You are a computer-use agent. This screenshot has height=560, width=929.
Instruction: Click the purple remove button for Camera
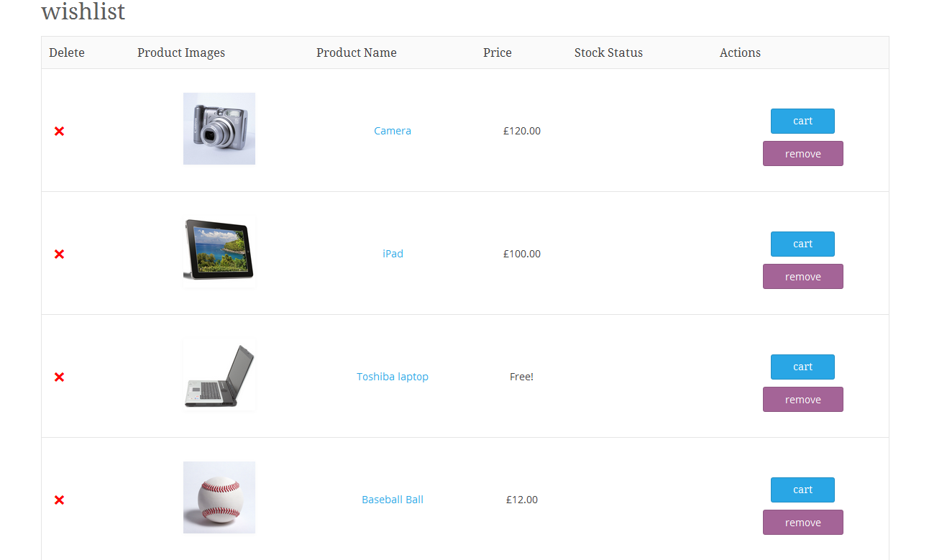coord(803,154)
